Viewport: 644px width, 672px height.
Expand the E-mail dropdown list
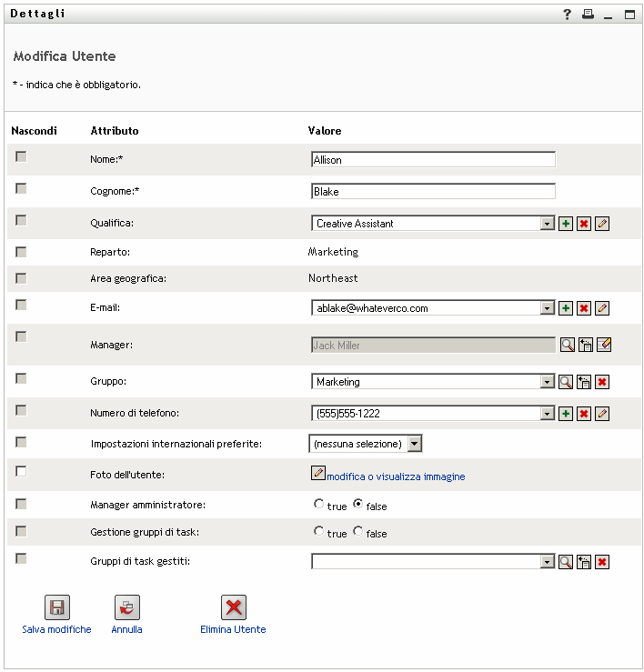tap(547, 308)
